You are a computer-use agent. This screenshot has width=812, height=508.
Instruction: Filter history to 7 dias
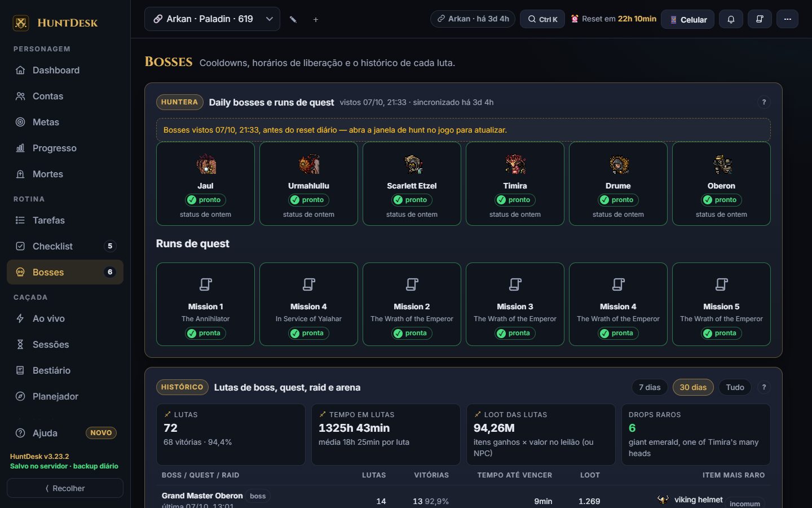pos(650,387)
